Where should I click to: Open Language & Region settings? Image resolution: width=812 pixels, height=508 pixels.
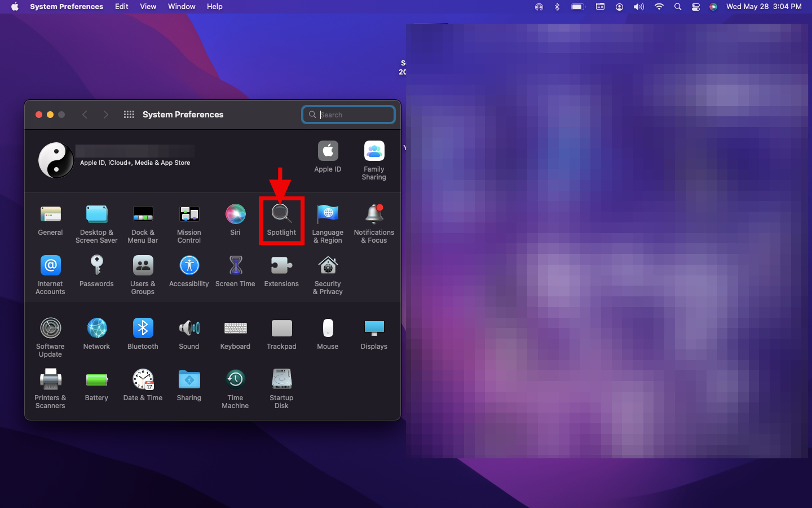click(328, 224)
